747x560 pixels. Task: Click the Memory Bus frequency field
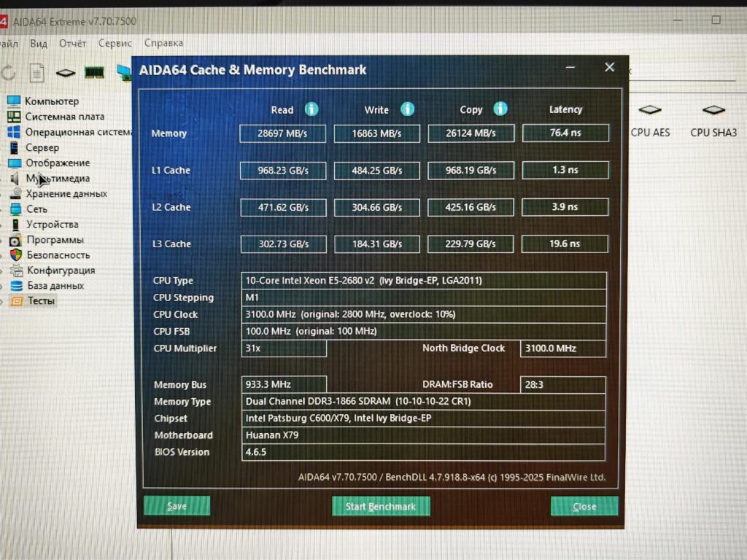click(283, 384)
